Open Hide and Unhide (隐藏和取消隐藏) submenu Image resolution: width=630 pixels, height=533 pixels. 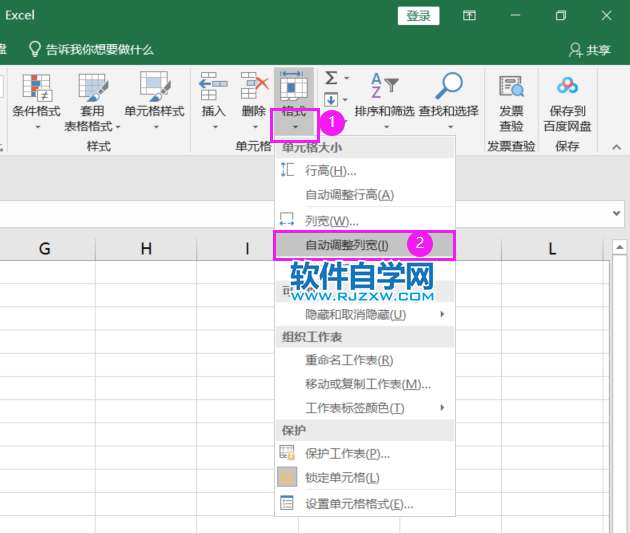[365, 314]
